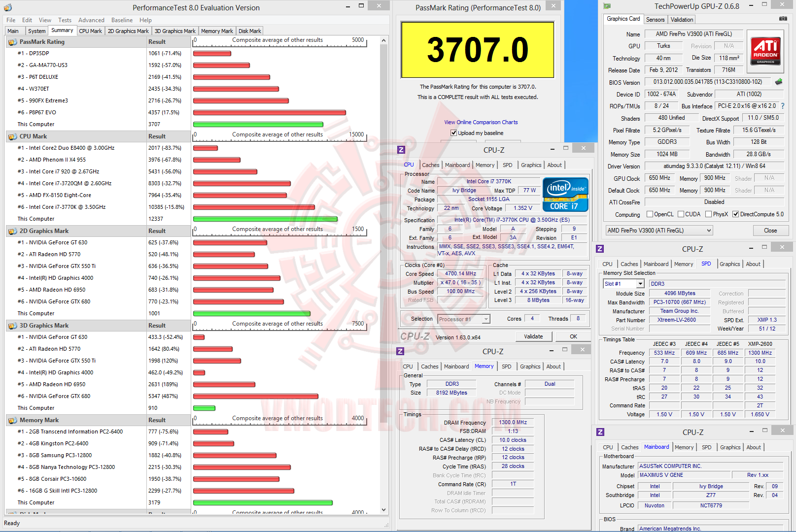
Task: Take a GPU-Z screenshot with camera icon
Action: point(783,19)
